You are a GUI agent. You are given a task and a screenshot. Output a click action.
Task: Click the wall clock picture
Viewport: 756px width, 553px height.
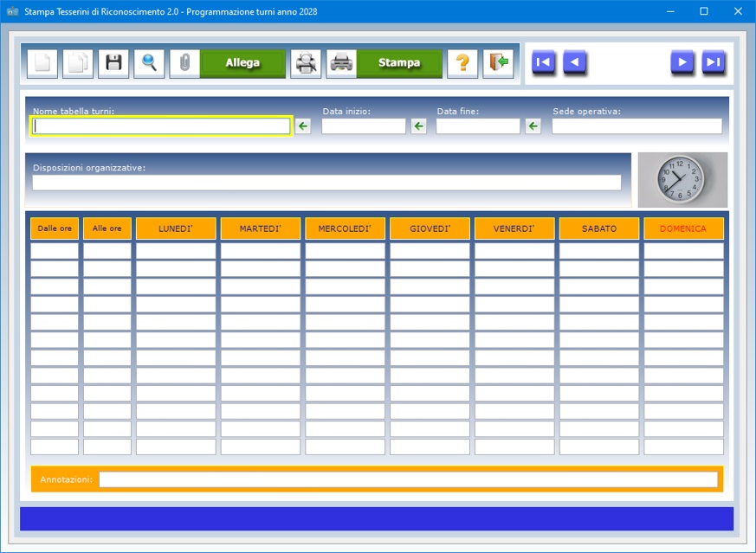682,180
